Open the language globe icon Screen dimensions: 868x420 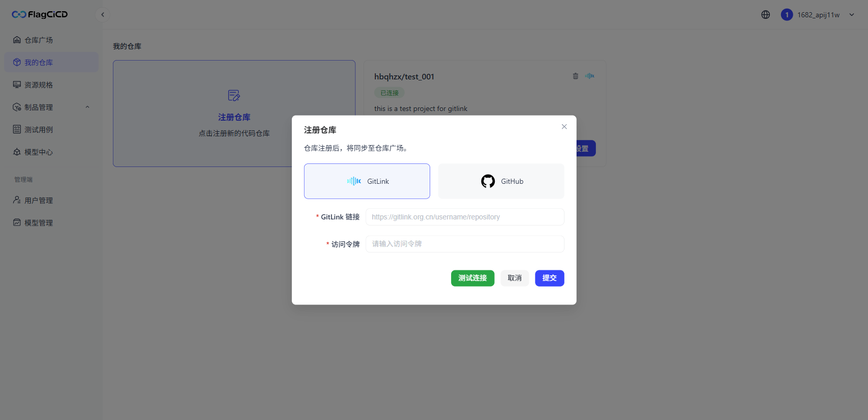click(766, 15)
